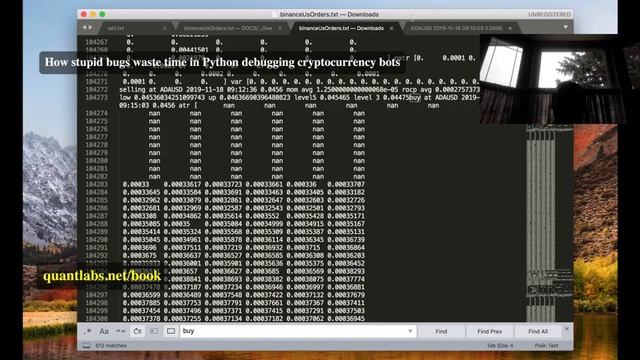Click the find input field containing 'buy'
This screenshot has width=640, height=360.
pyautogui.click(x=298, y=331)
